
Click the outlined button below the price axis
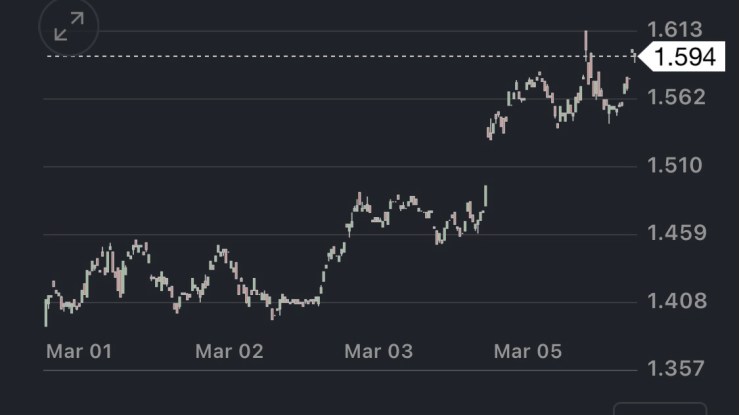click(x=660, y=408)
